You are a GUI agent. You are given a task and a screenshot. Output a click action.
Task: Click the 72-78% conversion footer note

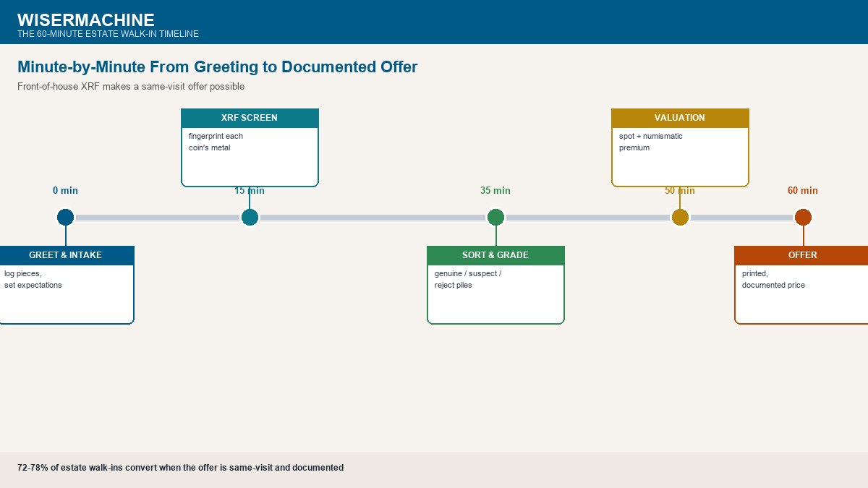pyautogui.click(x=181, y=468)
